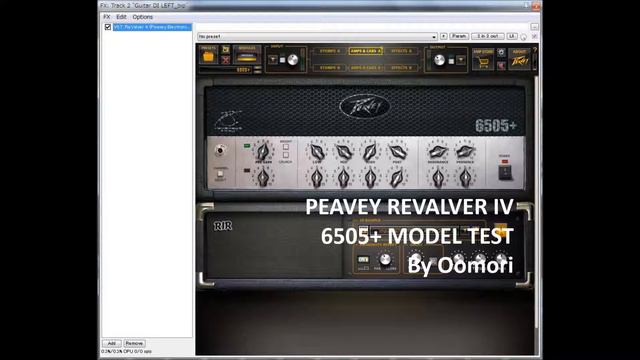Select VST ReValver 4 in FX list

(152, 27)
